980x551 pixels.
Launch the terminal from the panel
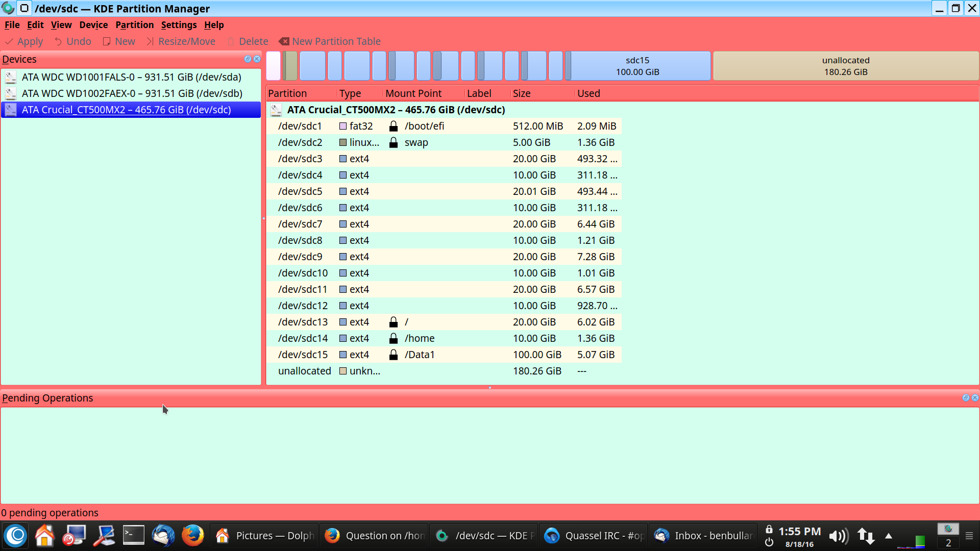tap(134, 535)
